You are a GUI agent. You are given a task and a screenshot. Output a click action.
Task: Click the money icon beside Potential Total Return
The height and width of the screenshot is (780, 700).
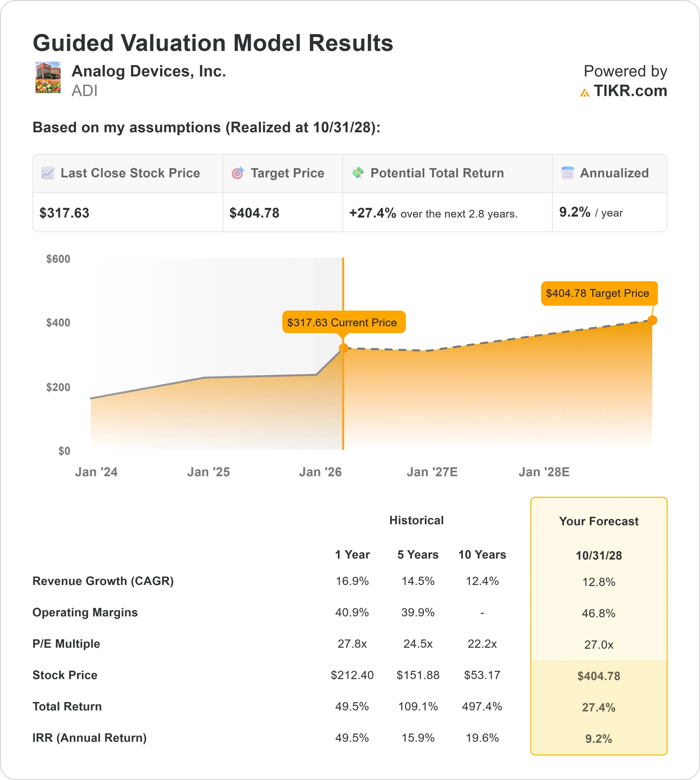click(358, 173)
